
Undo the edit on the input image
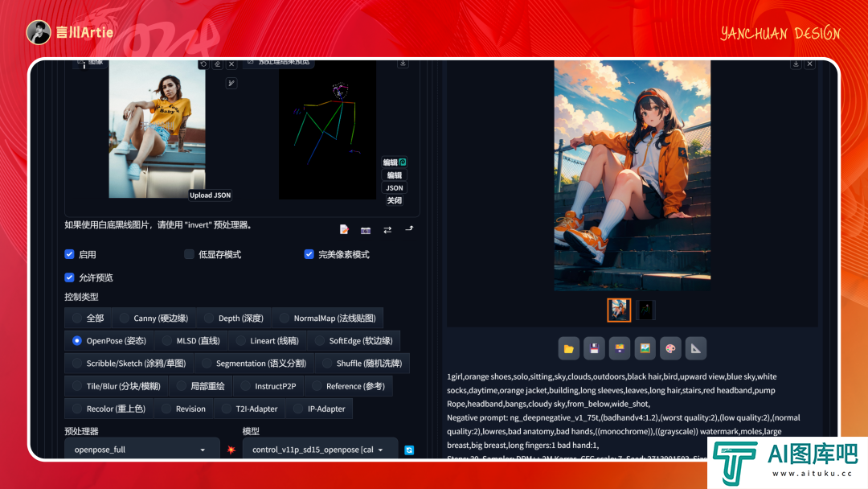(x=203, y=64)
